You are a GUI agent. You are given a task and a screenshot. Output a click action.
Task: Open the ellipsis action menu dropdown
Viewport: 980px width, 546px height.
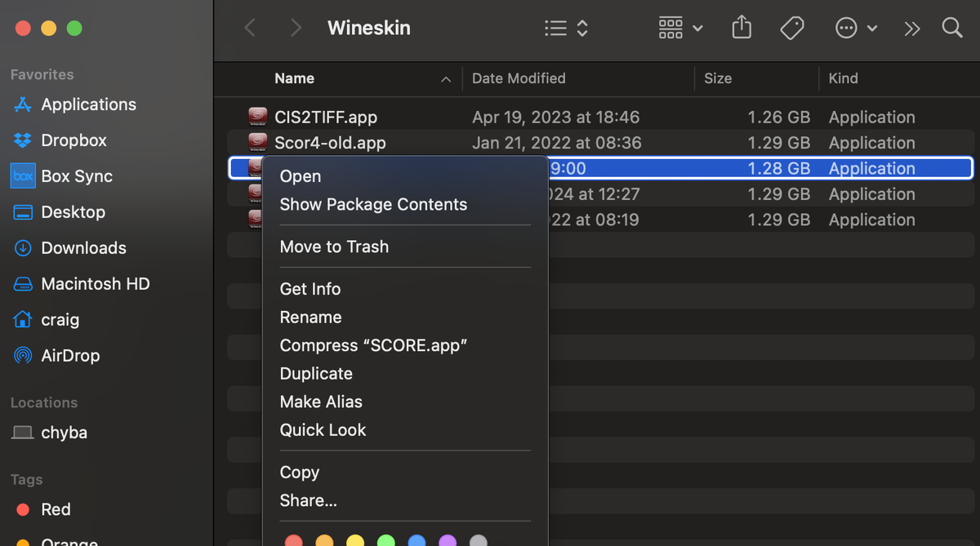pyautogui.click(x=856, y=29)
